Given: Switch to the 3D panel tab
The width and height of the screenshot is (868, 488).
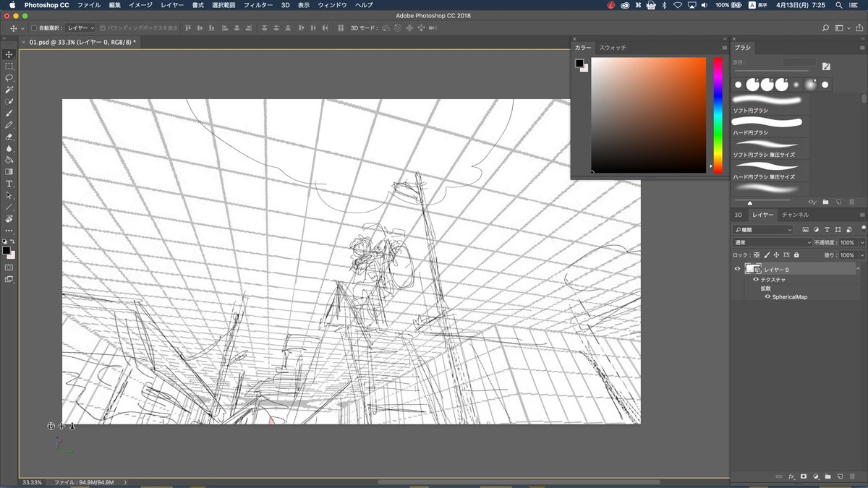Looking at the screenshot, I should [x=739, y=215].
